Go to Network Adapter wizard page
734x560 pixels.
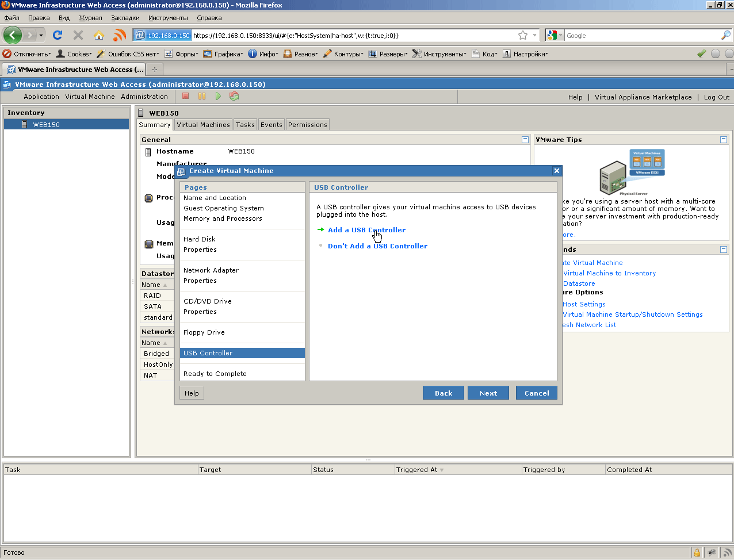pyautogui.click(x=211, y=270)
